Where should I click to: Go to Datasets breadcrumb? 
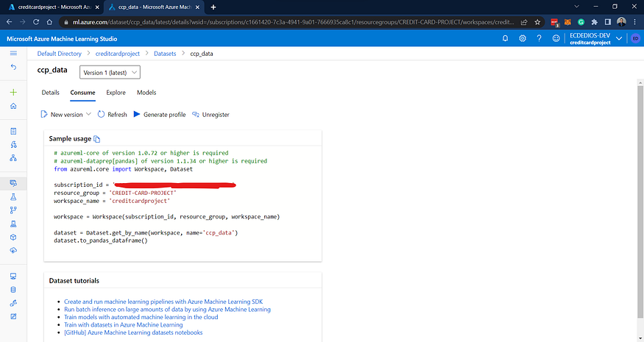[165, 54]
